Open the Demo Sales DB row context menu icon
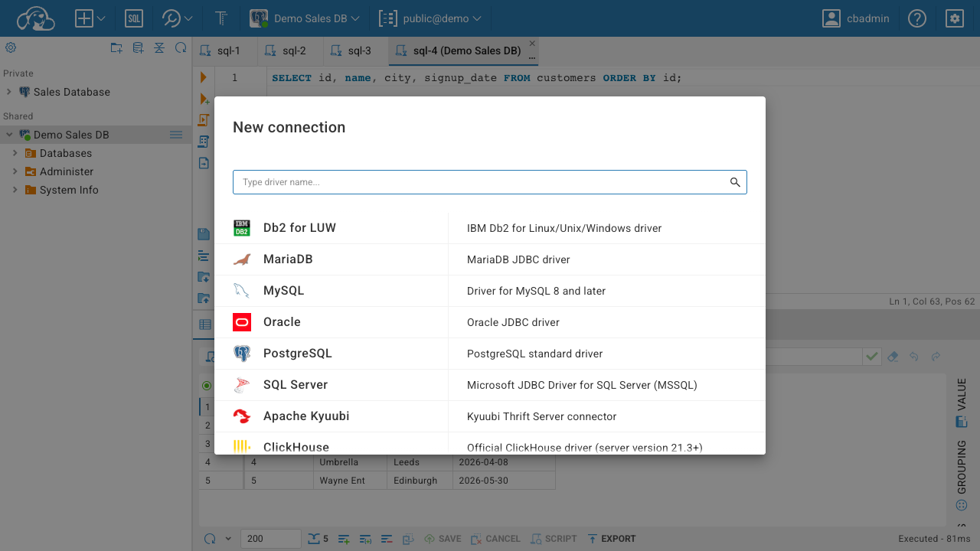Screen dimensions: 980x551 176,135
